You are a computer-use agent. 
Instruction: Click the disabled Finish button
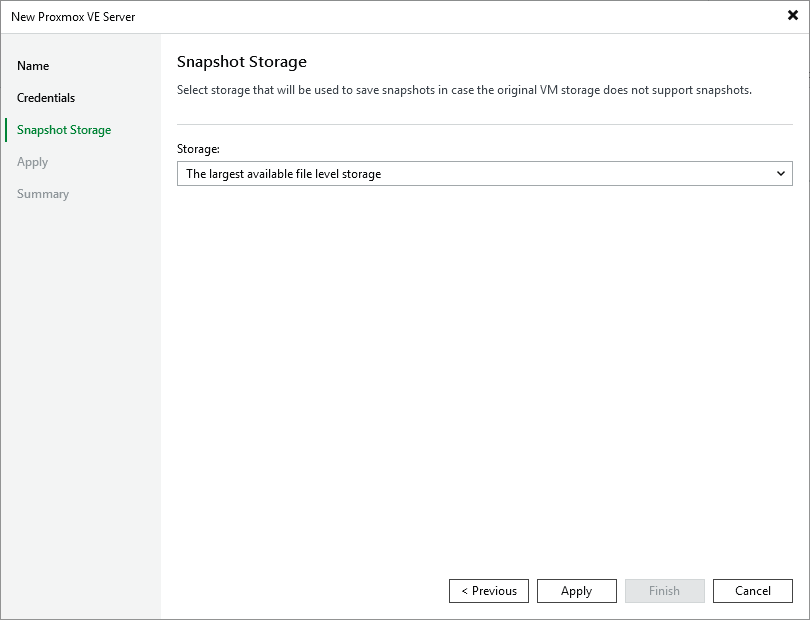(x=664, y=590)
